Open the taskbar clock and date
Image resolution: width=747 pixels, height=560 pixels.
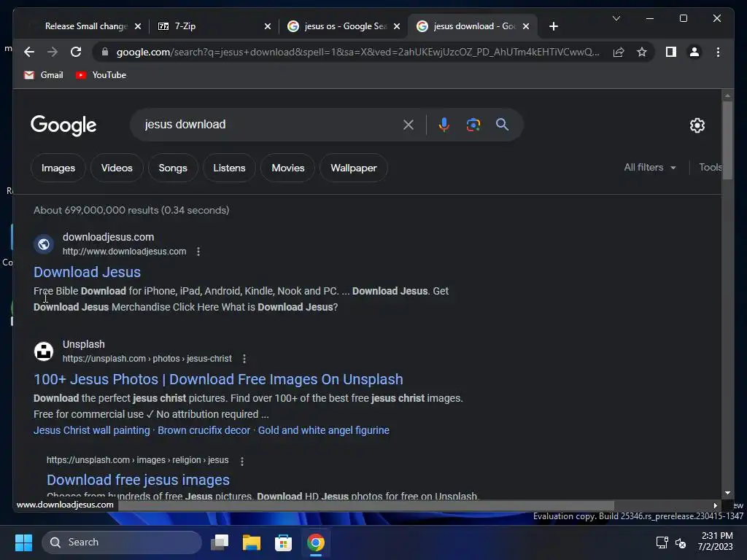tap(716, 542)
